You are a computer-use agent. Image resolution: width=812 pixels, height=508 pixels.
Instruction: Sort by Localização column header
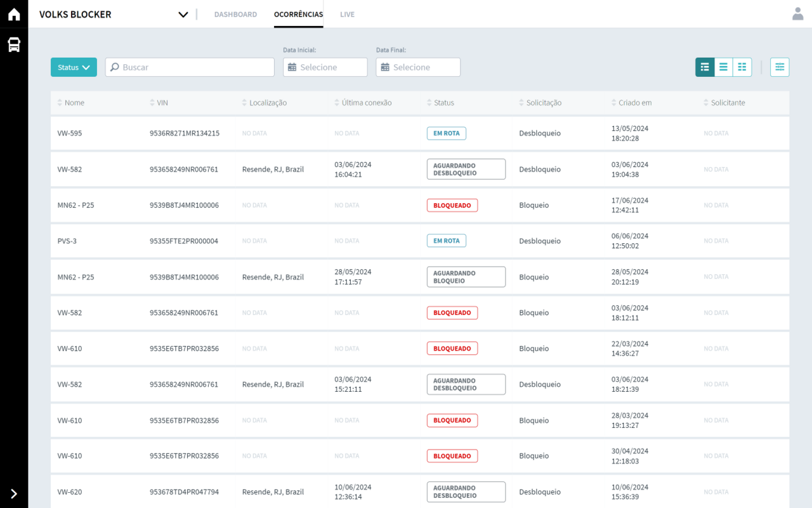coord(265,103)
